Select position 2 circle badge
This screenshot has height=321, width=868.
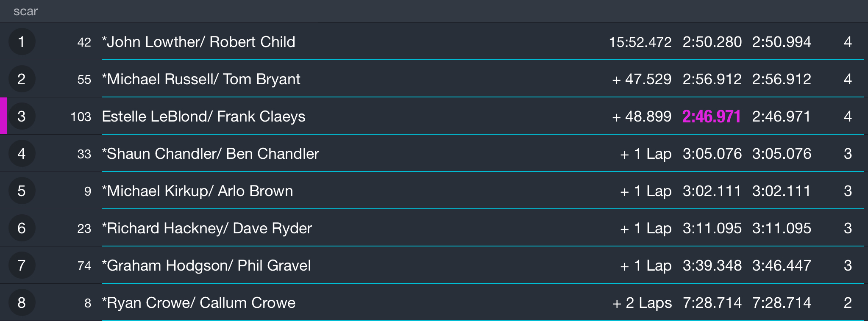pos(22,79)
